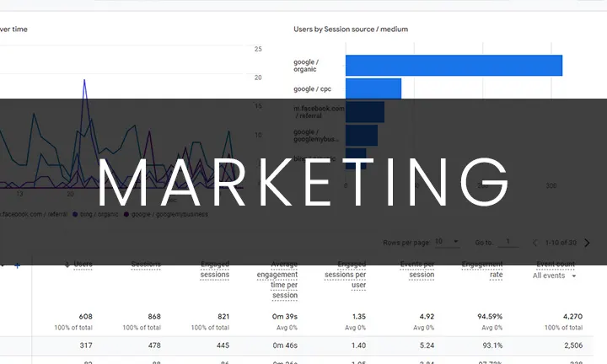
Task: Click the Go to page input field
Action: [508, 242]
